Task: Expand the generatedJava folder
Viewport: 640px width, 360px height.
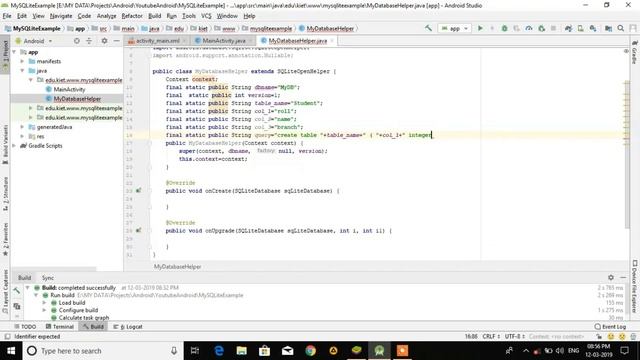Action: click(22, 127)
